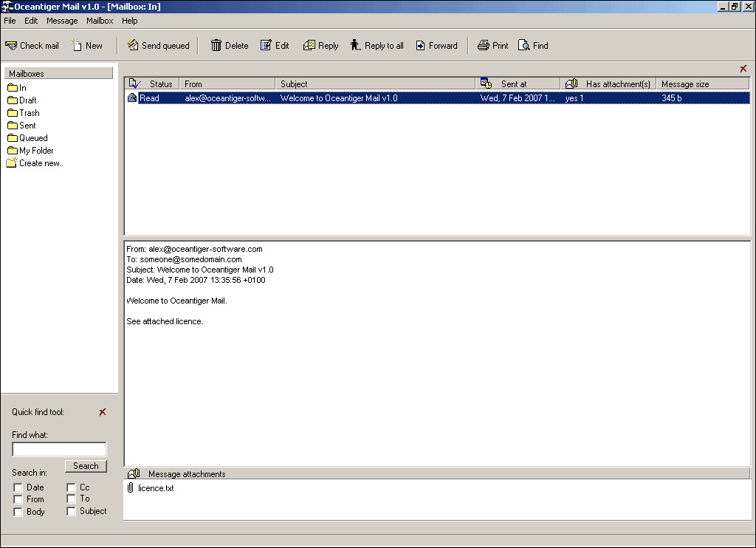Click the Print printer icon
Viewport: 756px width, 548px height.
(x=483, y=45)
